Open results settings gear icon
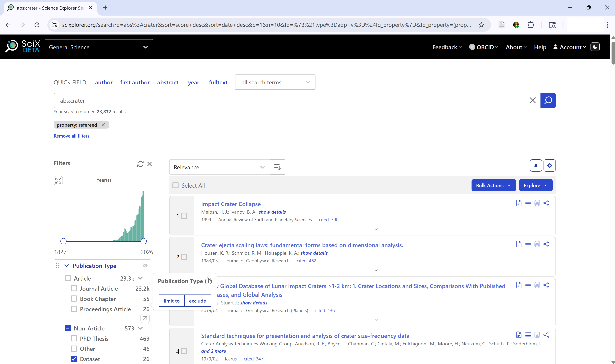The height and width of the screenshot is (364, 615). [x=549, y=166]
